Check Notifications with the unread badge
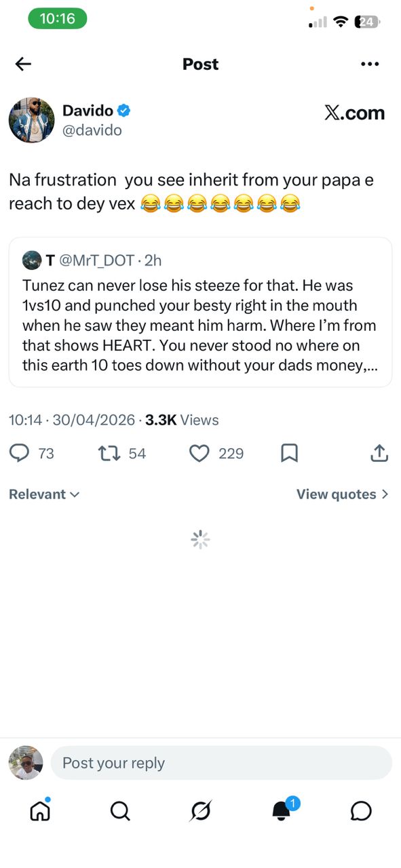401x868 pixels. pos(280,811)
